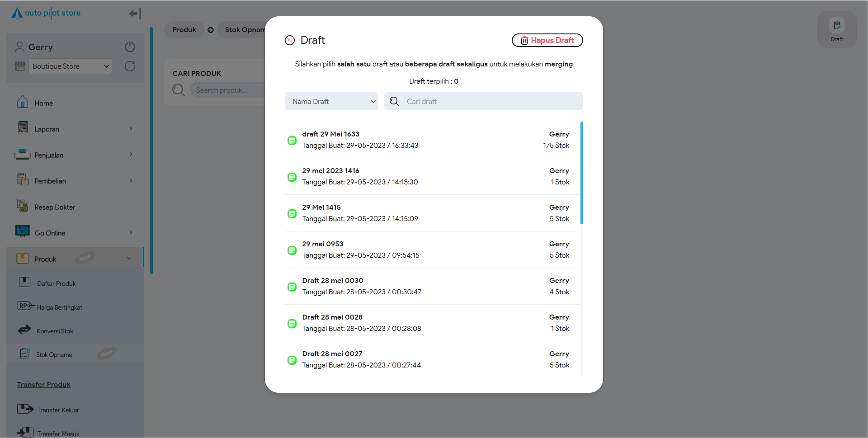Click the Harga Bertingkat price icon

25,306
